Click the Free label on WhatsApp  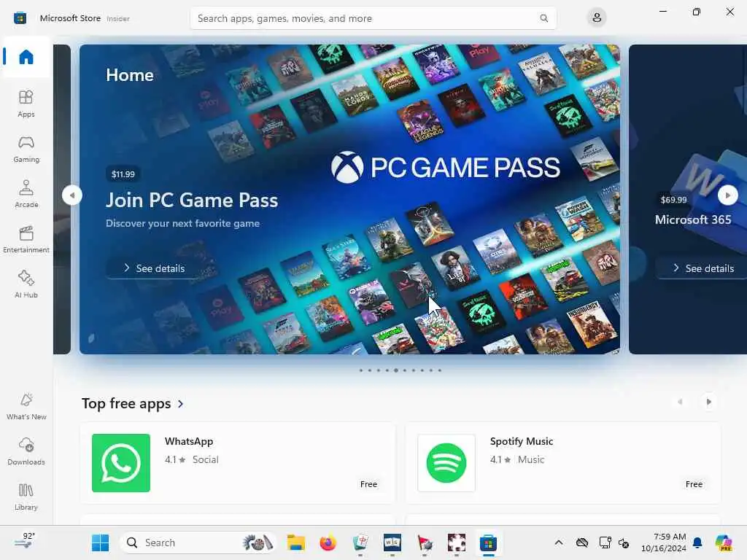pos(368,484)
